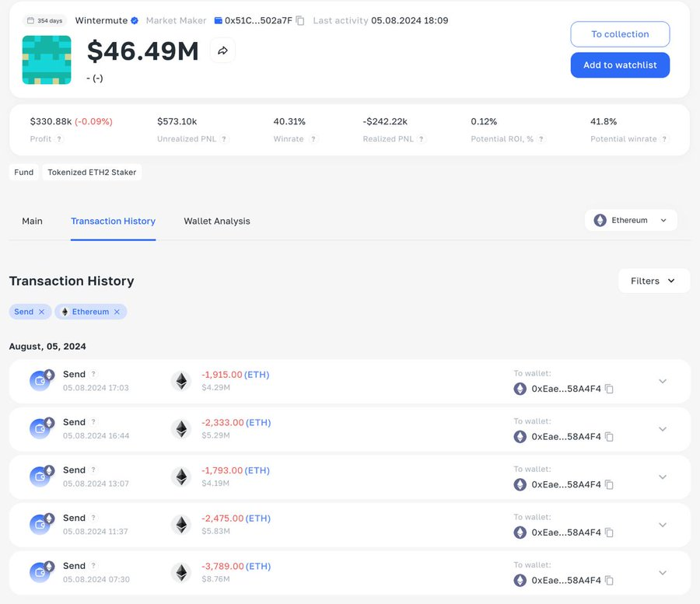Click Wintermute's verified badge
The image size is (700, 604).
pos(135,20)
